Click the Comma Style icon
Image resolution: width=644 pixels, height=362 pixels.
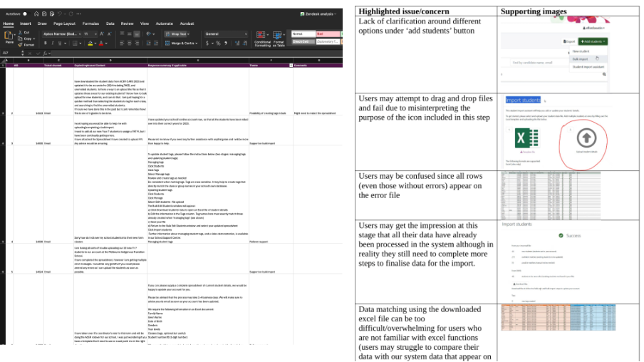pos(226,43)
